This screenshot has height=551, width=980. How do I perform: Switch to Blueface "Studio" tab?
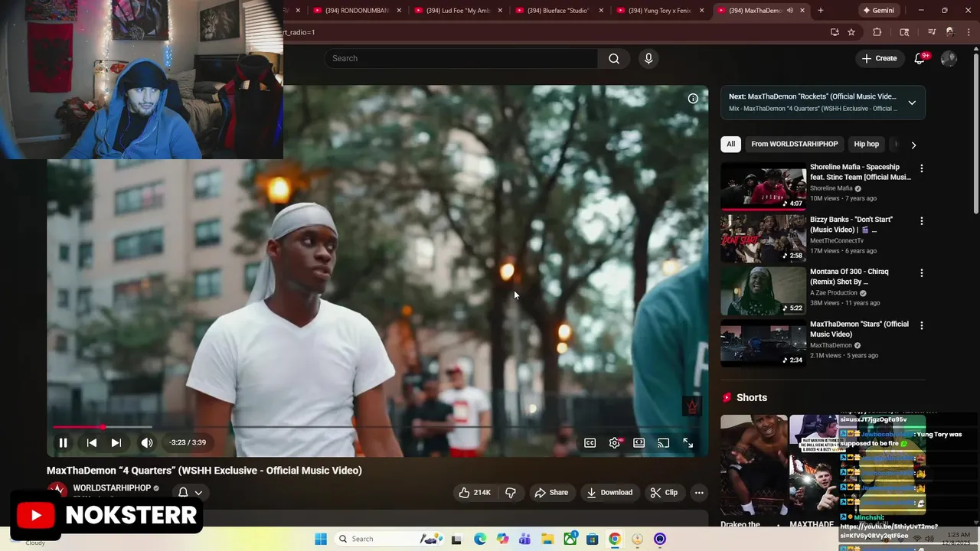pos(559,10)
